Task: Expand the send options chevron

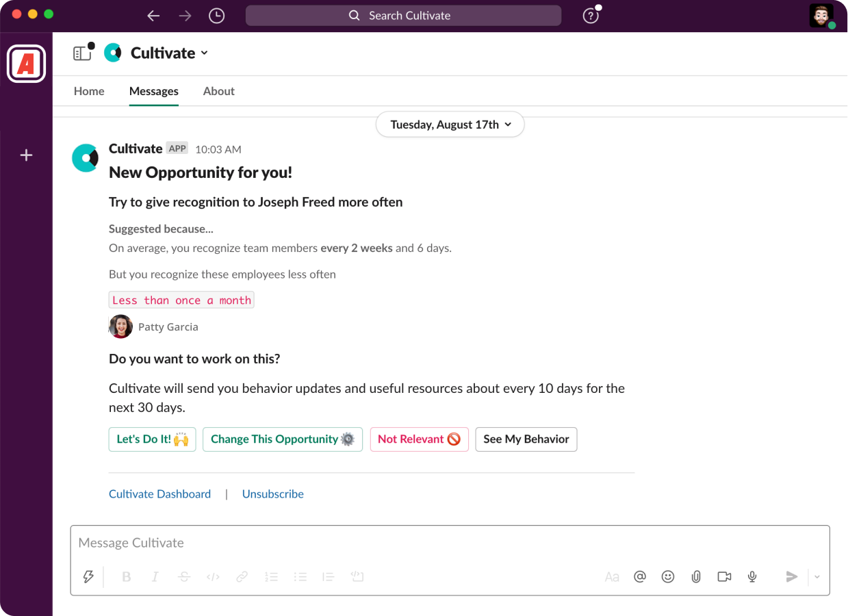Action: 816,576
